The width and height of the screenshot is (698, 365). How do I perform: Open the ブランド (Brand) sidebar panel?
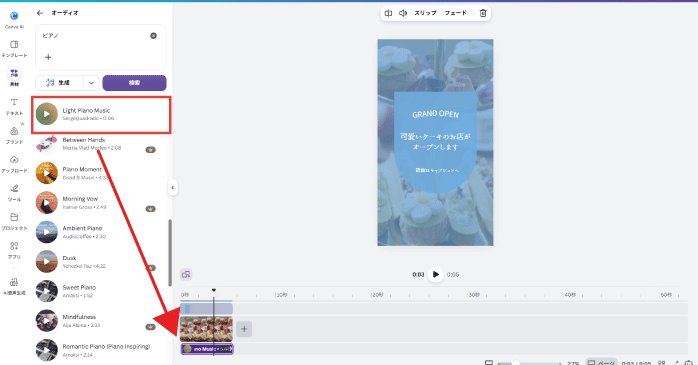14,135
